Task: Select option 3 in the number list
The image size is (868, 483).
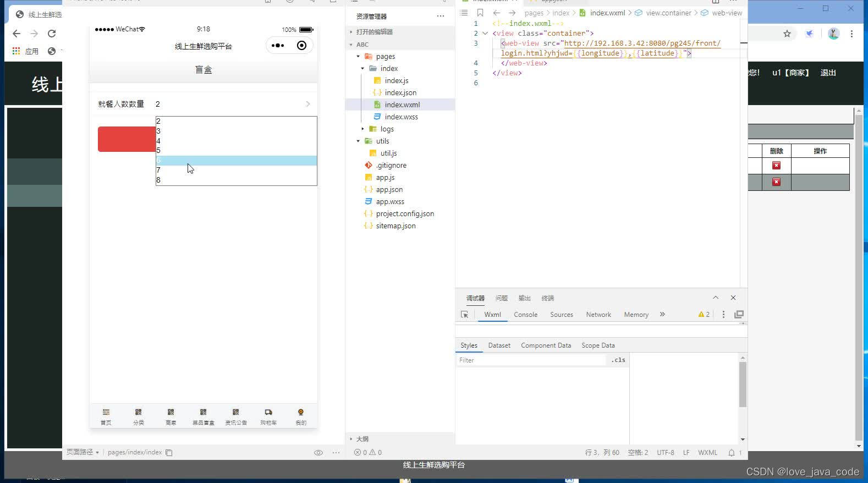Action: coord(237,131)
